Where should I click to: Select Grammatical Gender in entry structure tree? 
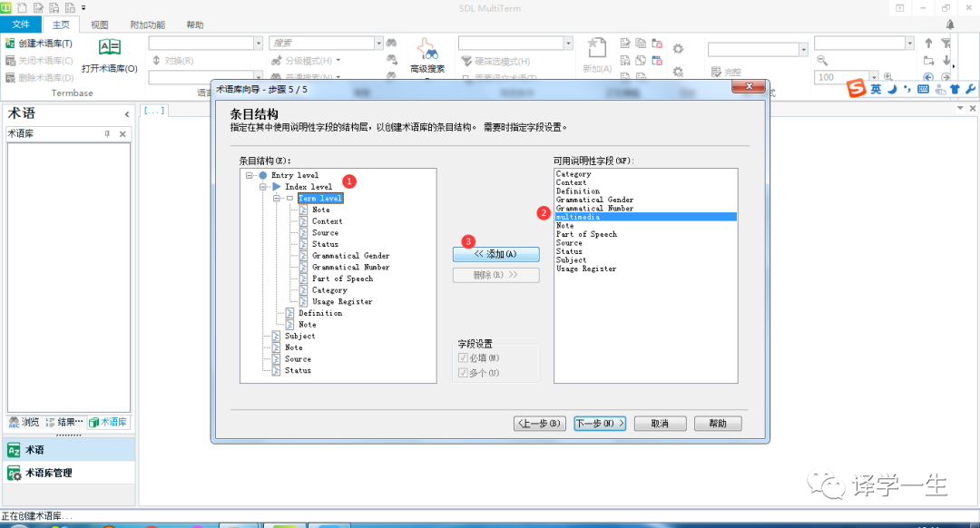[x=350, y=256]
